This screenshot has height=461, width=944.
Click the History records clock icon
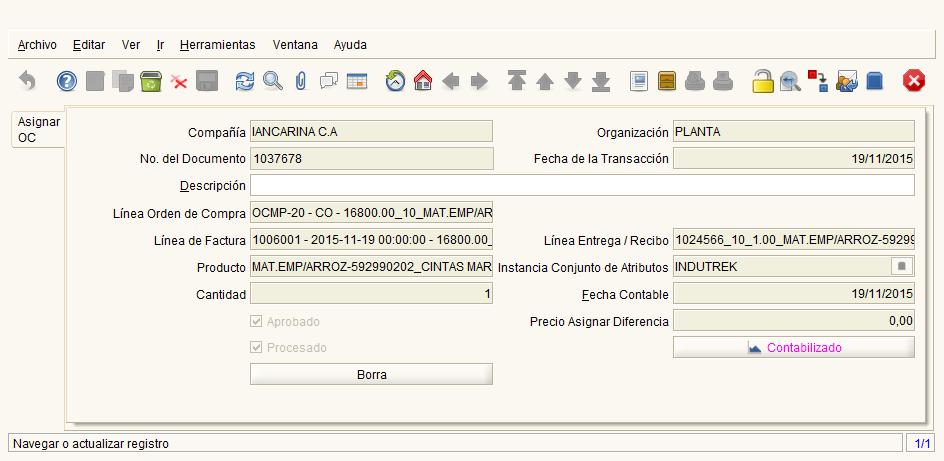[395, 81]
